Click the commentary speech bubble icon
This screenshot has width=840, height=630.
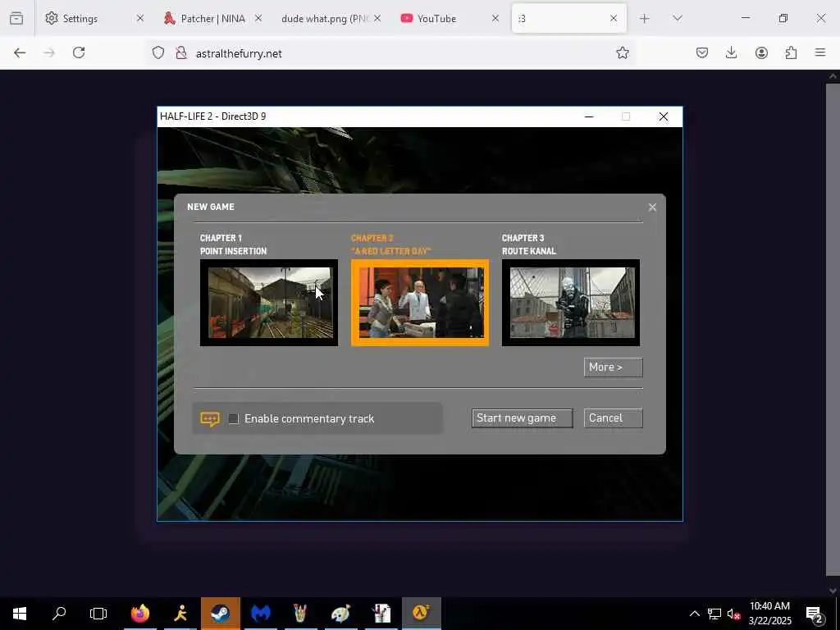[209, 419]
